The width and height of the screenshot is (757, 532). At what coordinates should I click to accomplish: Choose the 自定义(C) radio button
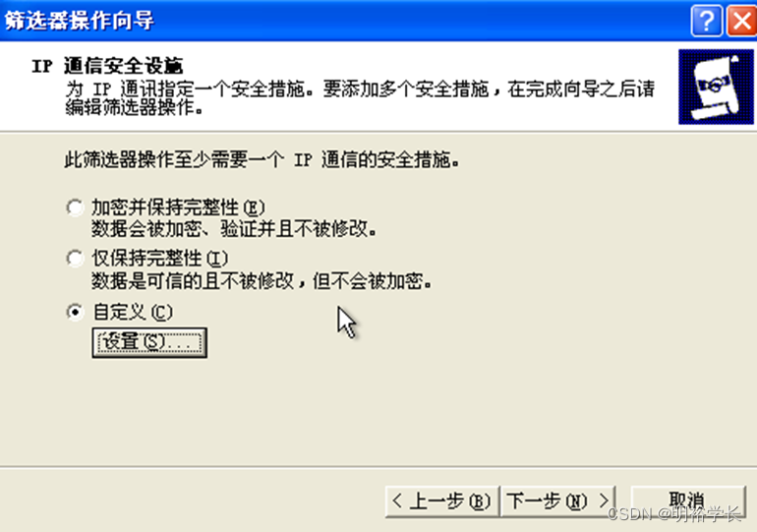[x=75, y=313]
